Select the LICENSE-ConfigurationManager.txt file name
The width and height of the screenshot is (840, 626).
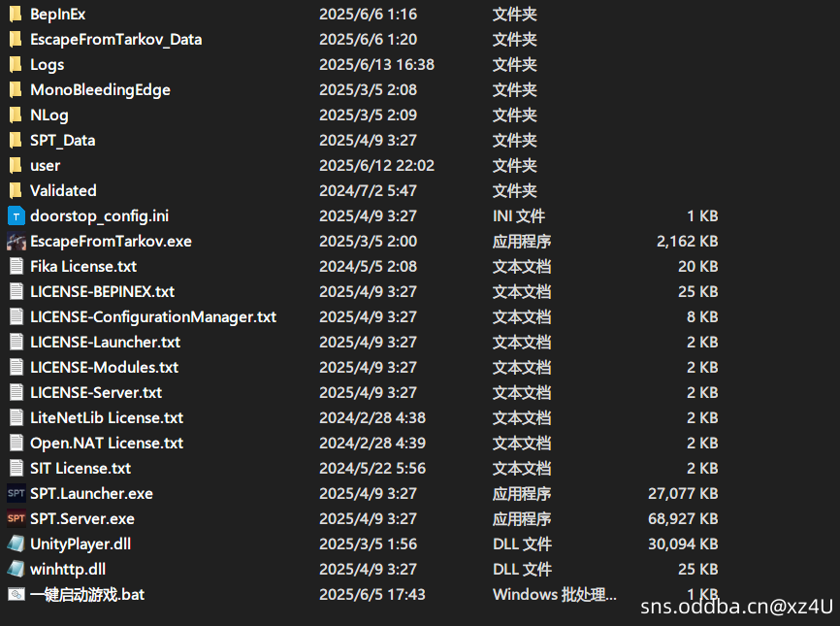pos(153,316)
